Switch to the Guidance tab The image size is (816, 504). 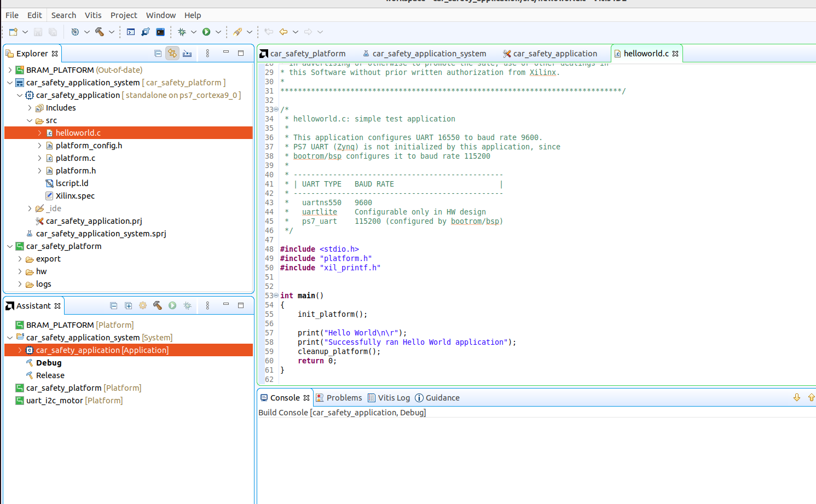coord(437,398)
